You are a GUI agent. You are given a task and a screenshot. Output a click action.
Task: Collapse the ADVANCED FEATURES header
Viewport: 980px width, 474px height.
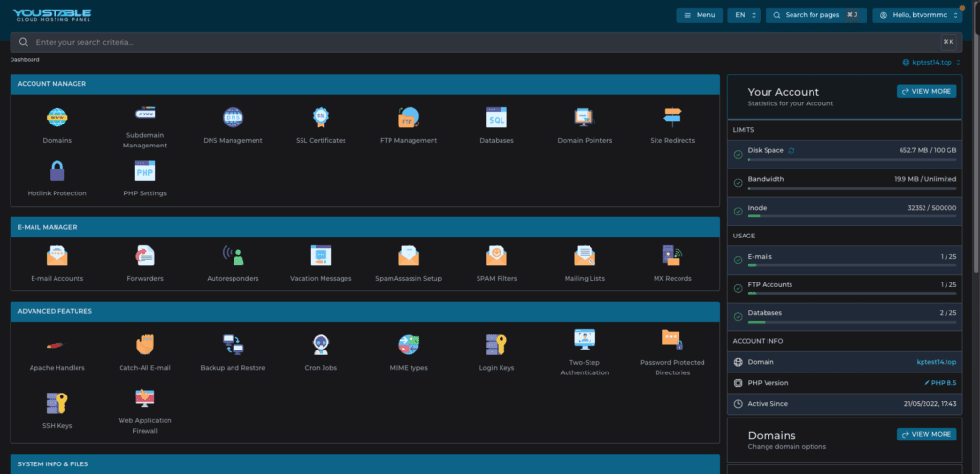365,311
